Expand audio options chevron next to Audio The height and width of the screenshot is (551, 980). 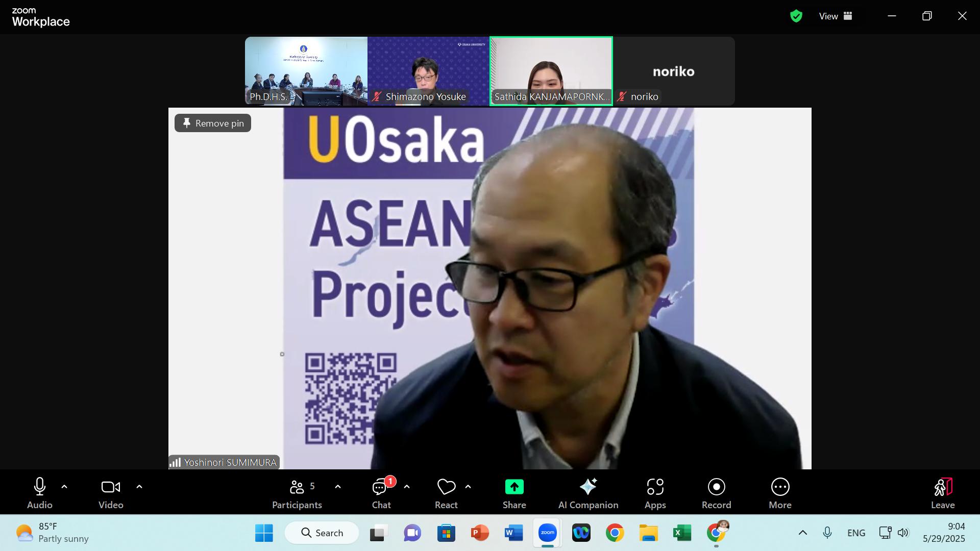(x=64, y=487)
